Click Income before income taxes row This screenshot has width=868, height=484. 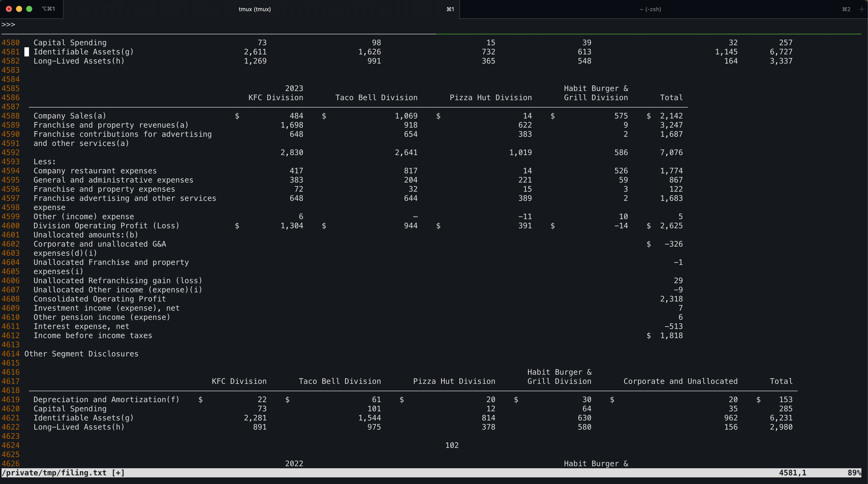[93, 336]
